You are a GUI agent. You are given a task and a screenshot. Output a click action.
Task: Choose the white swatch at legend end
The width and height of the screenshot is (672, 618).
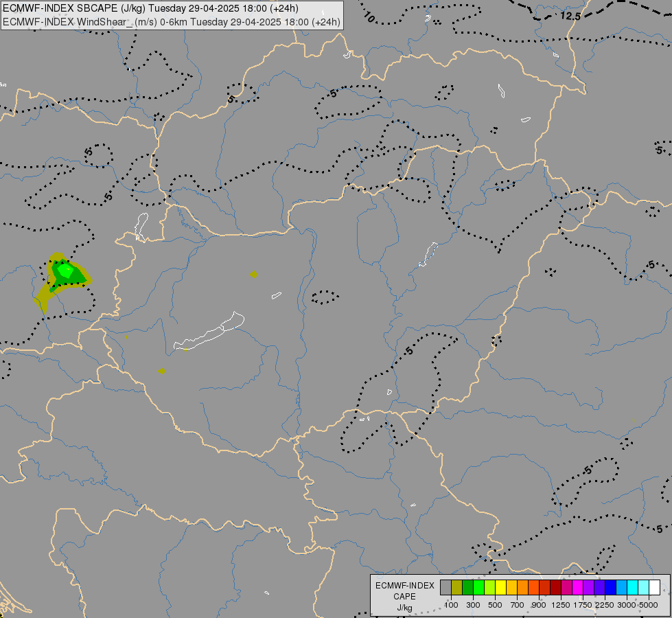point(654,588)
